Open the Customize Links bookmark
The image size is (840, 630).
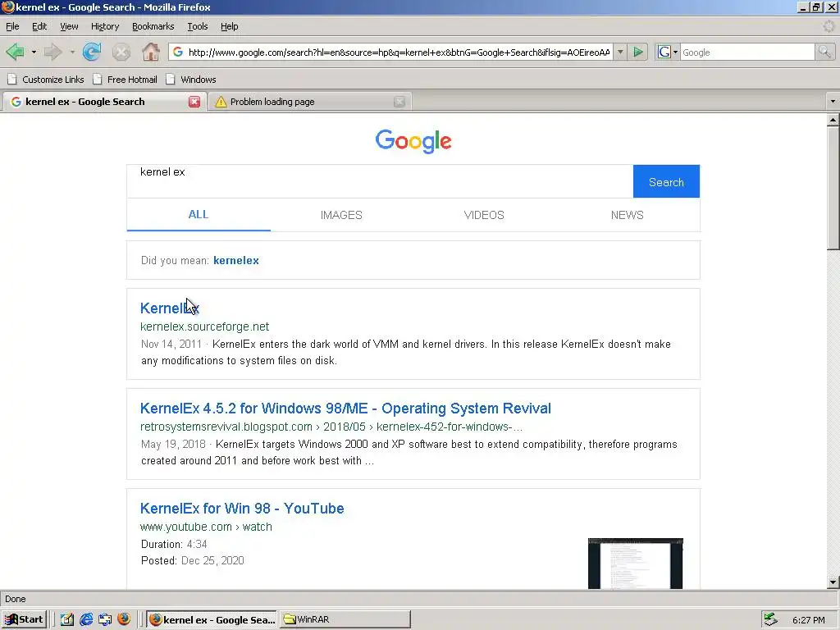(46, 80)
